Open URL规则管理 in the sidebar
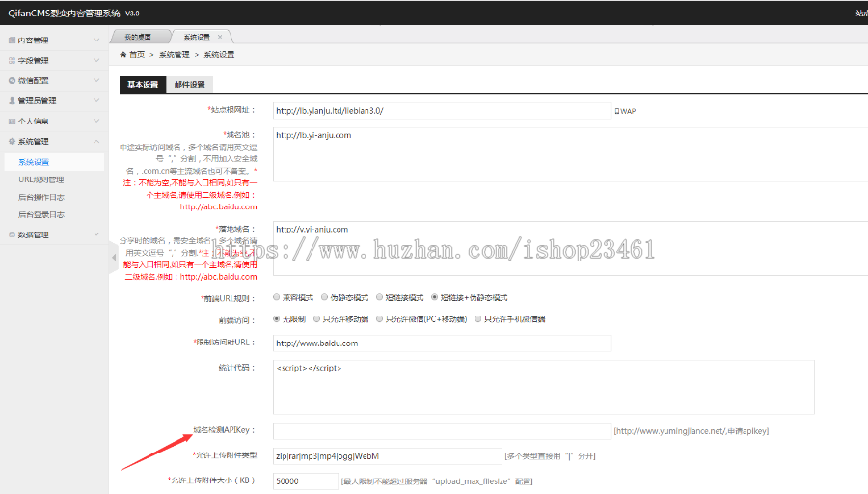The width and height of the screenshot is (868, 494). point(41,179)
